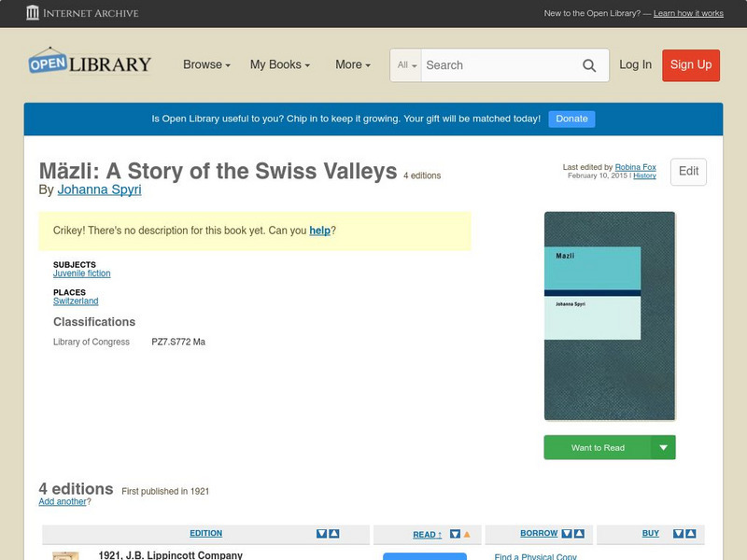This screenshot has width=747, height=560.
Task: Click the Edit button
Action: (688, 172)
